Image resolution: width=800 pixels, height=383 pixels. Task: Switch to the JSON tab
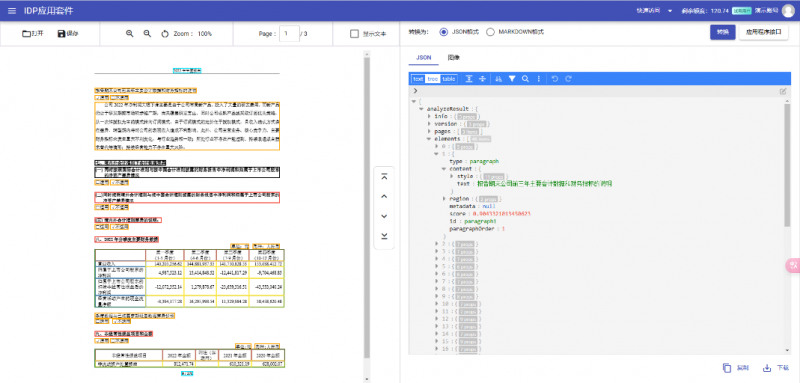tap(423, 58)
